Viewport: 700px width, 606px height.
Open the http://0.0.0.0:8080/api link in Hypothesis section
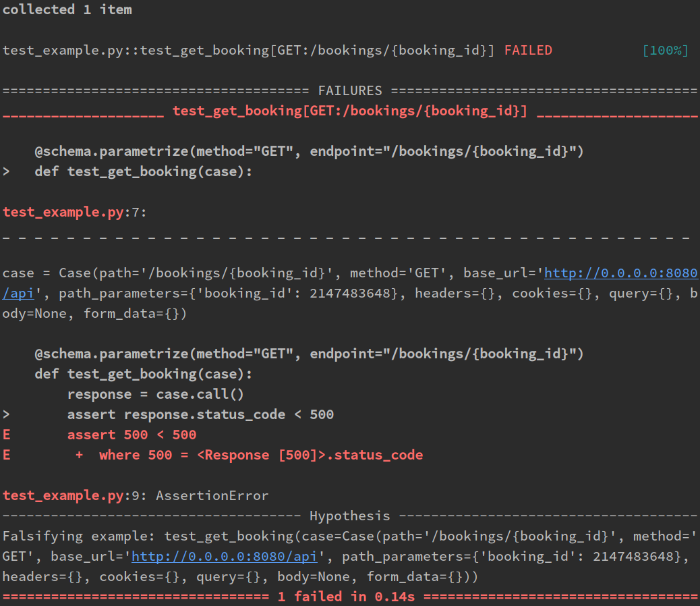point(224,557)
